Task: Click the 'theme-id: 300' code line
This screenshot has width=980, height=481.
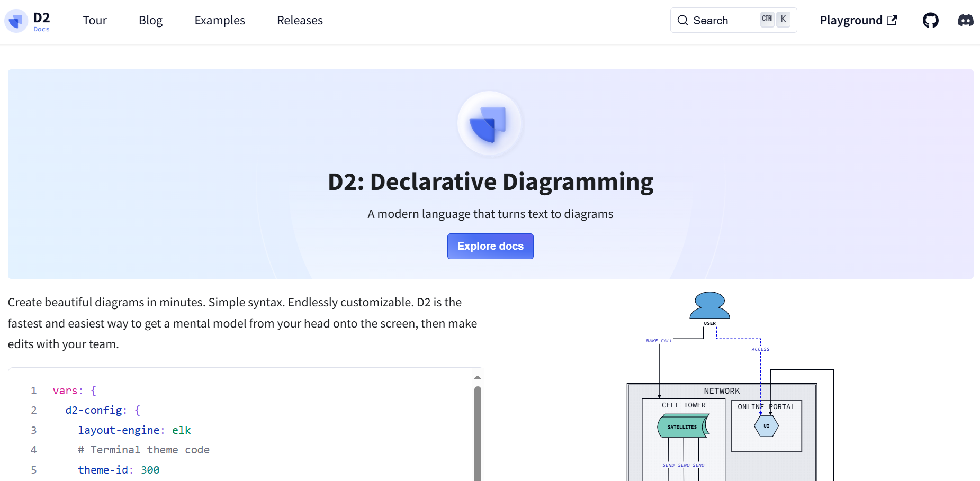Action: (x=119, y=470)
